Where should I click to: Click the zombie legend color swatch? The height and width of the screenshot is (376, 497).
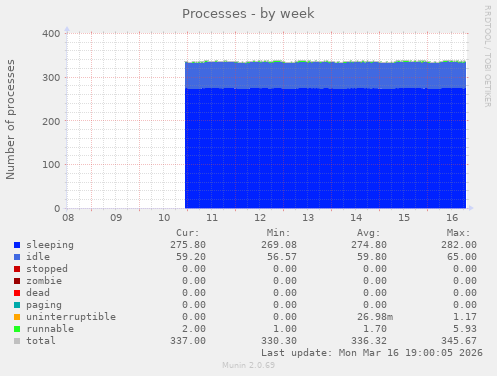pyautogui.click(x=17, y=281)
